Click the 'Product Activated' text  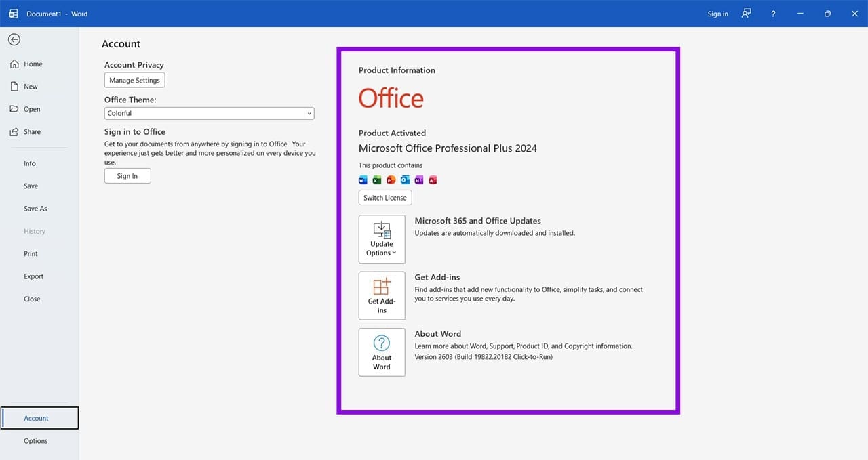(x=392, y=133)
